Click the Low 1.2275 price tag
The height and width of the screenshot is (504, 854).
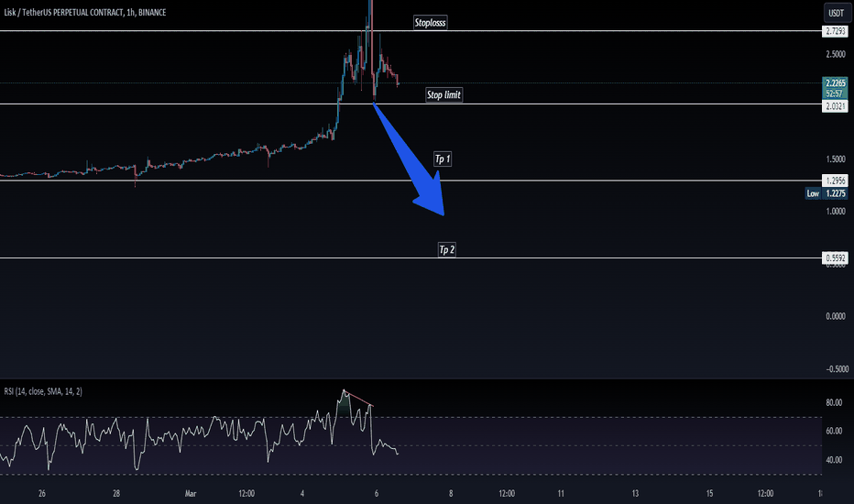[x=827, y=193]
